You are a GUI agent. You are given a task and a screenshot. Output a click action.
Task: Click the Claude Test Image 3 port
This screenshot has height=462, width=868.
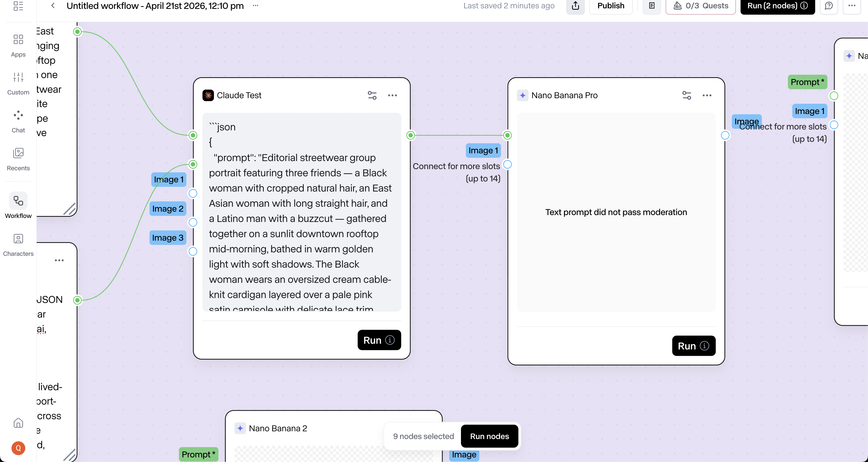pos(193,252)
